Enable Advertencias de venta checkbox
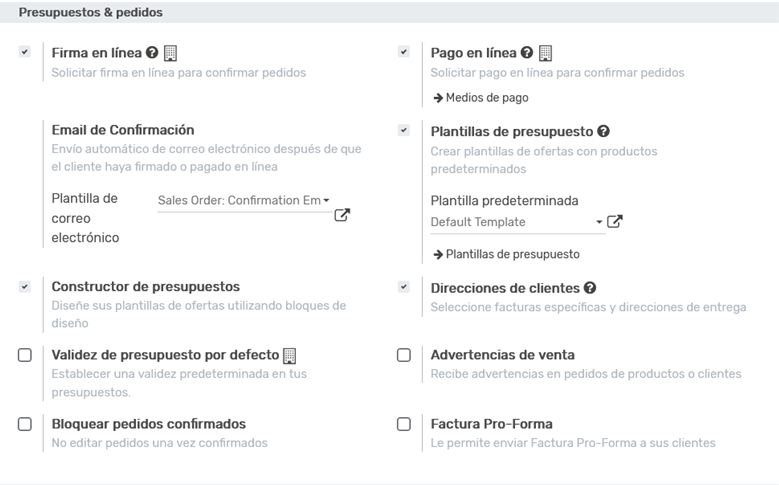The image size is (779, 485). [x=404, y=355]
